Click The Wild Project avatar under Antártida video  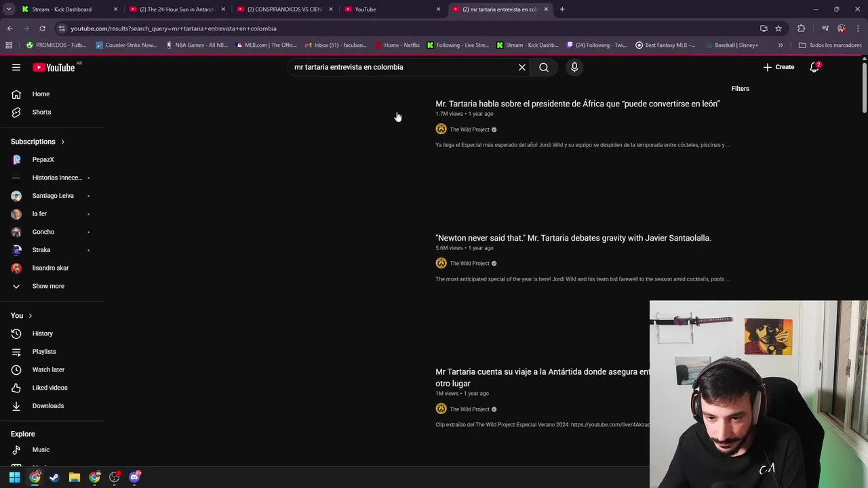(x=441, y=409)
